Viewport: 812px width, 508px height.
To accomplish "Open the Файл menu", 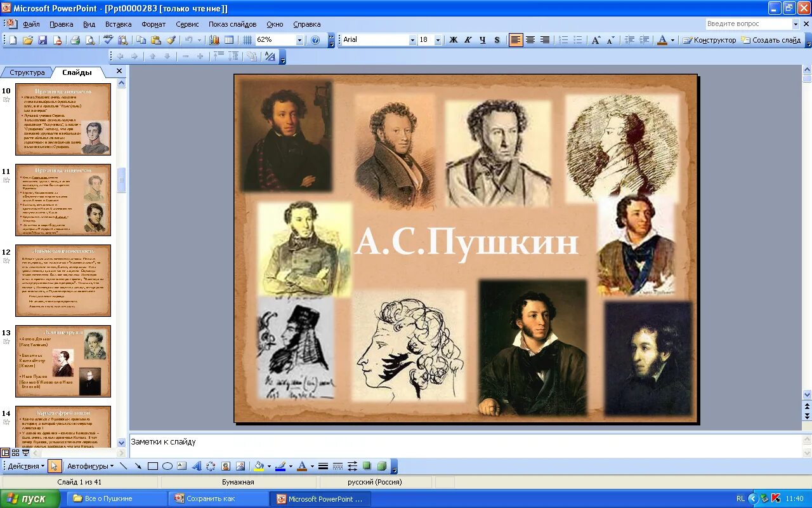I will tap(31, 24).
